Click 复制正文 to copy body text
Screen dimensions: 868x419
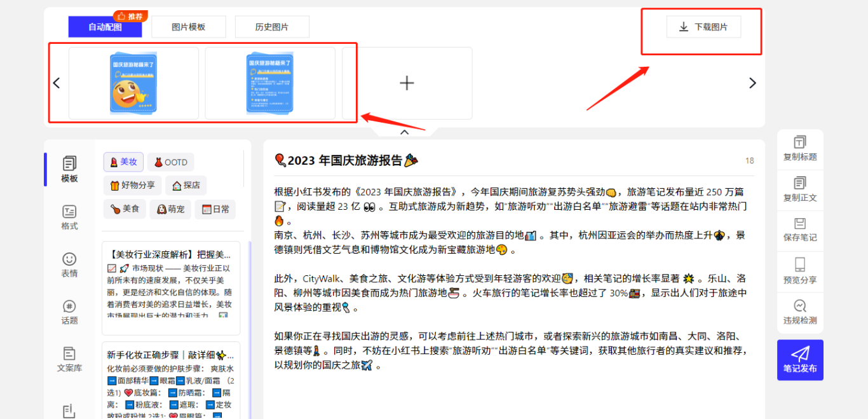pyautogui.click(x=800, y=190)
